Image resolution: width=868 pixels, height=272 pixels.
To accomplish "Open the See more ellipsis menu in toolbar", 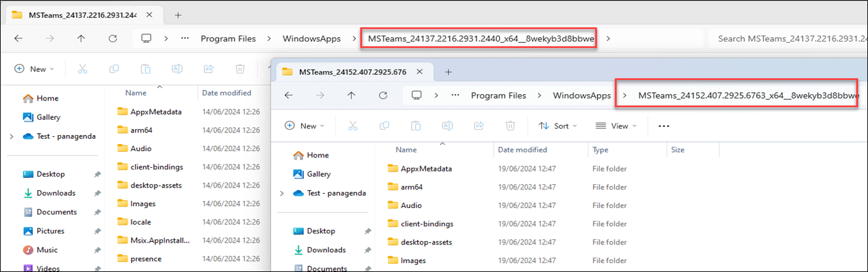I will [664, 126].
